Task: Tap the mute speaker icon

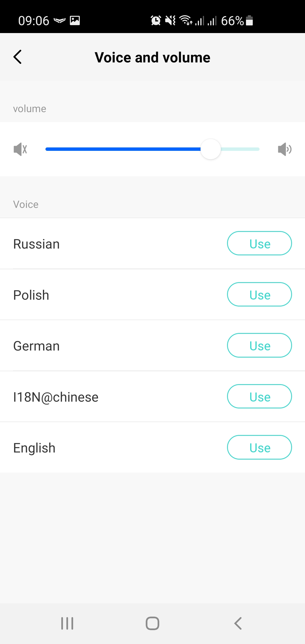Action: [20, 149]
